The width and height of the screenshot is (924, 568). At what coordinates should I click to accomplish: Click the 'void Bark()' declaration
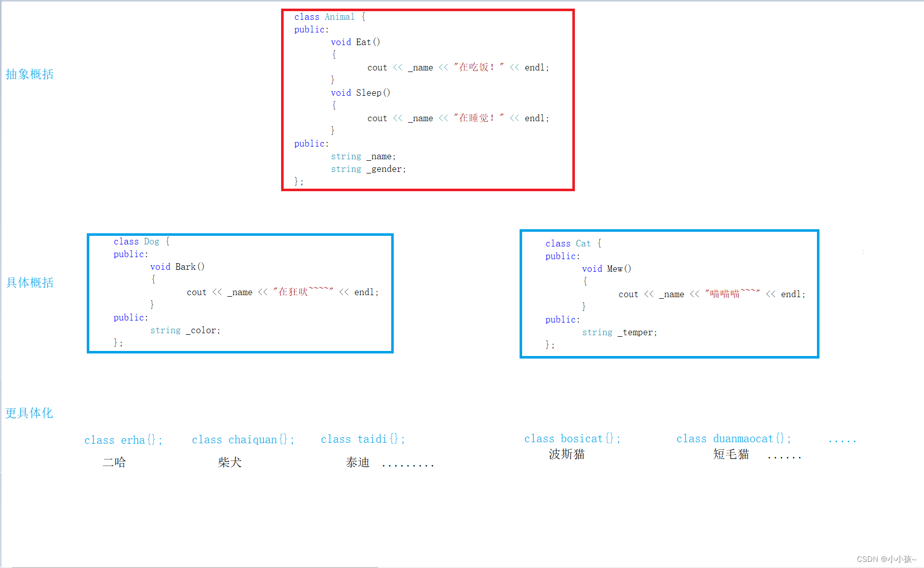click(x=177, y=267)
